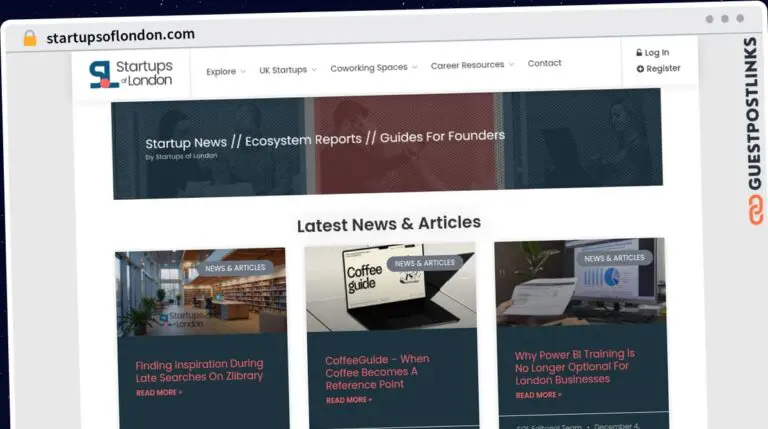Expand the Coworking Spaces menu chevron
768x429 pixels.
(x=415, y=67)
